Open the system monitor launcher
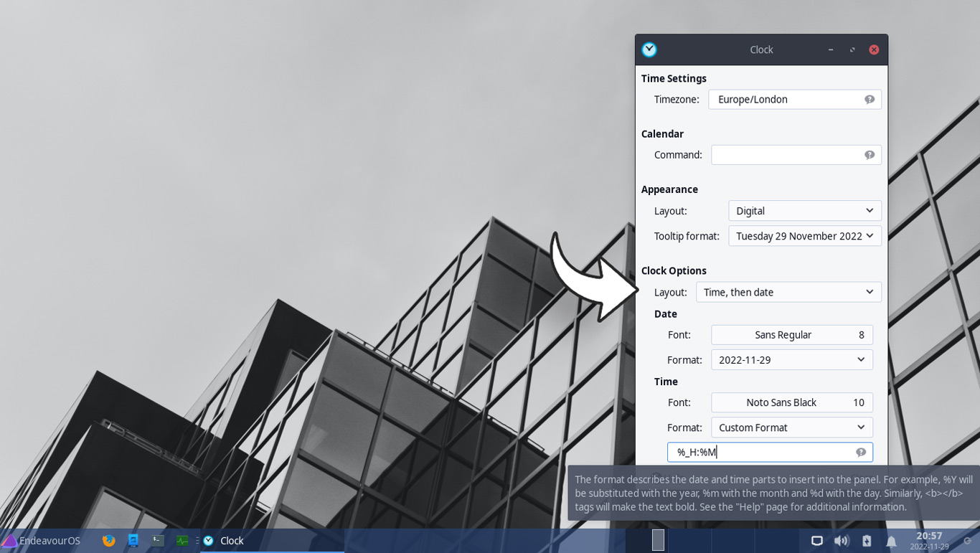 [x=182, y=541]
